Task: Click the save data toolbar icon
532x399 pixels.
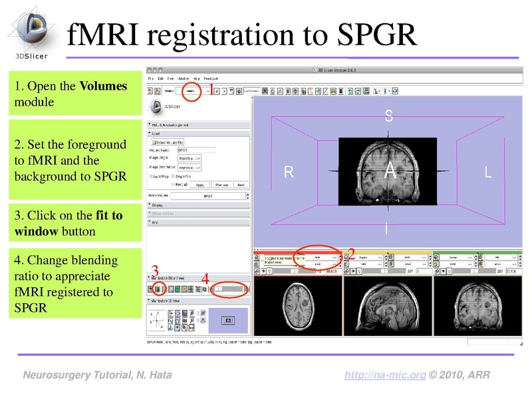Action: tap(156, 90)
